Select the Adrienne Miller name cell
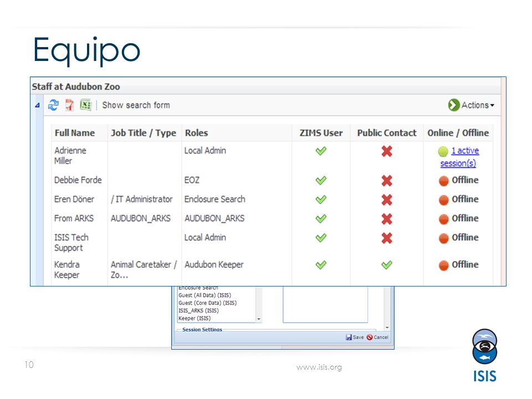Image resolution: width=532 pixels, height=399 pixels. [x=70, y=156]
